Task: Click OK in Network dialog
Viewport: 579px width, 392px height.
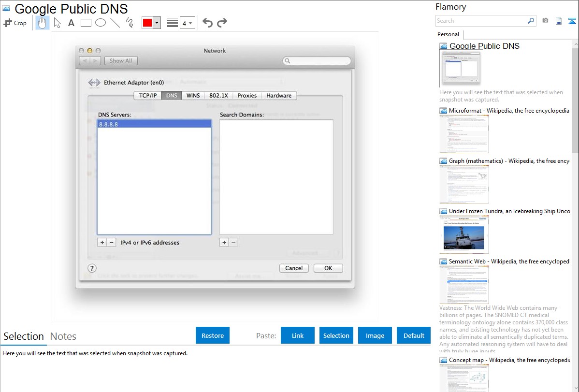Action: 328,268
